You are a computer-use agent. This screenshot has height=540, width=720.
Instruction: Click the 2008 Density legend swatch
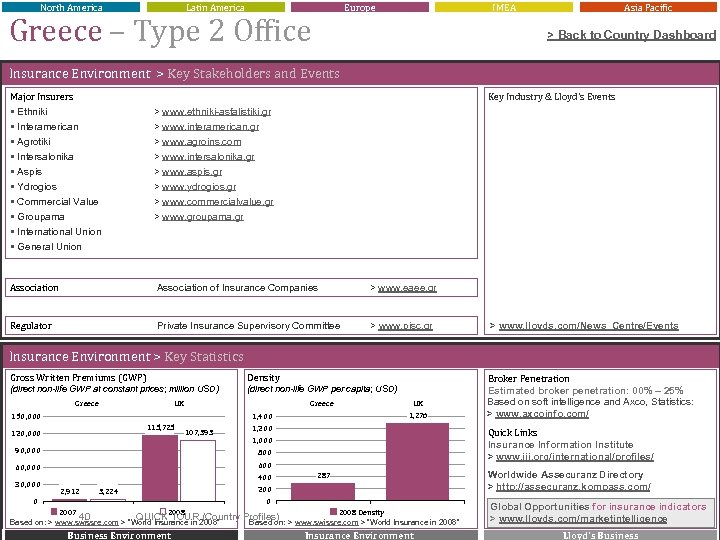(x=333, y=512)
